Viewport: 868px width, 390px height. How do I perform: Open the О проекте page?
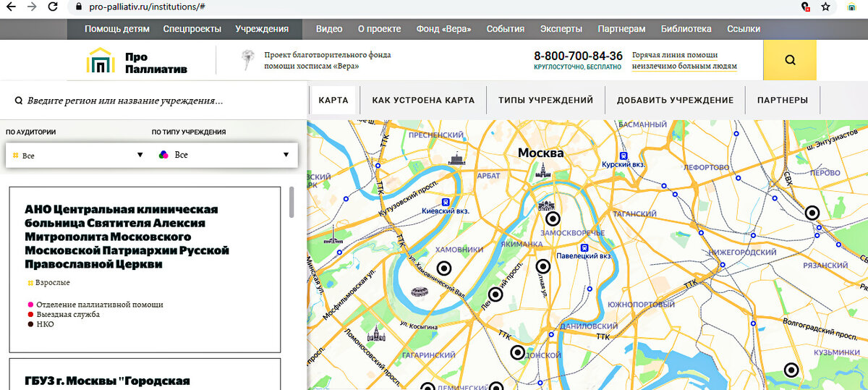point(379,29)
